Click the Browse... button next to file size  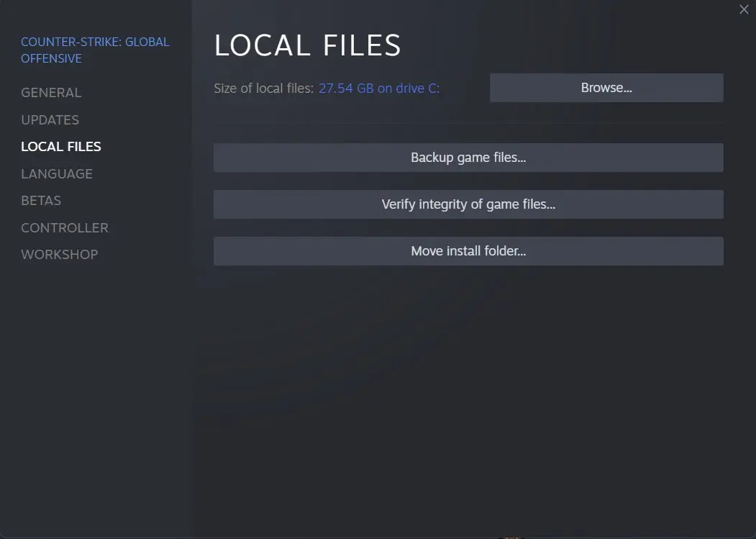(x=606, y=87)
